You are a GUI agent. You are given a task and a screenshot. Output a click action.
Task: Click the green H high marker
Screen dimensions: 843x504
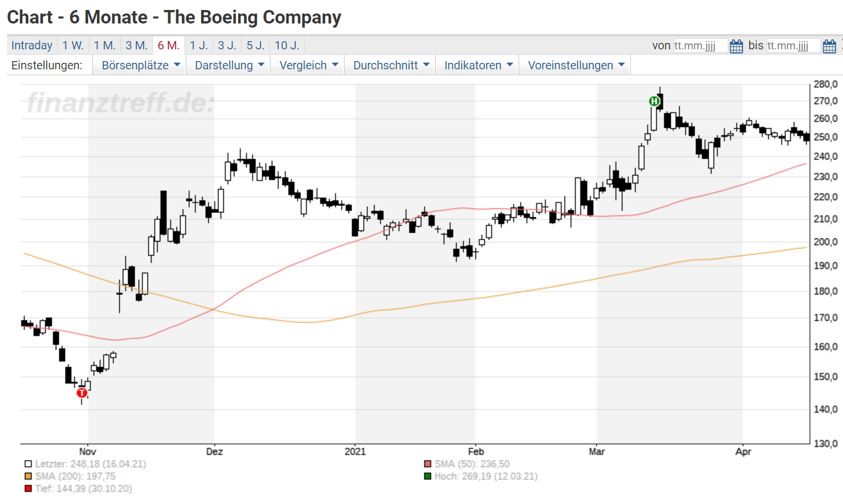[654, 101]
